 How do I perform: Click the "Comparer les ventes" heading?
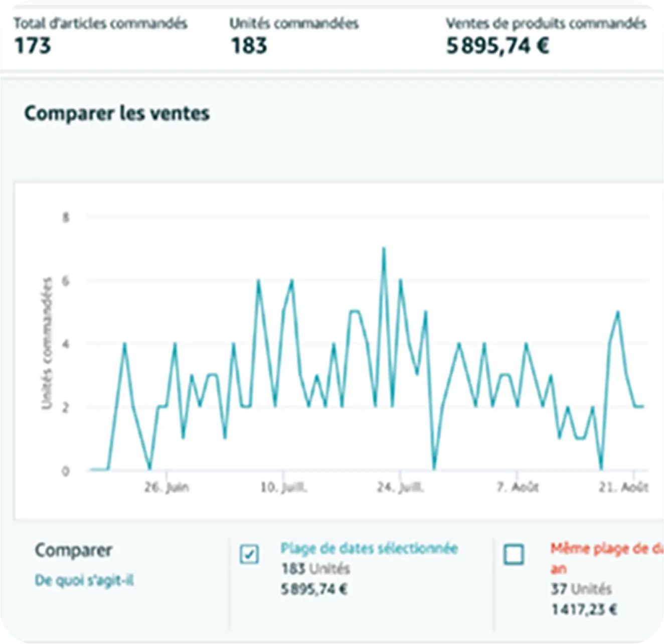click(x=117, y=113)
